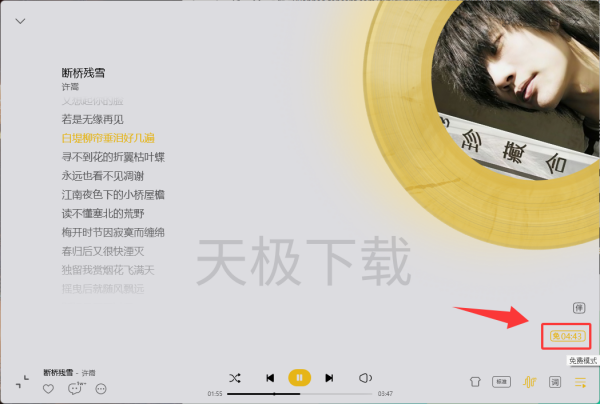Skip to the previous track
The width and height of the screenshot is (600, 404).
[x=270, y=378]
